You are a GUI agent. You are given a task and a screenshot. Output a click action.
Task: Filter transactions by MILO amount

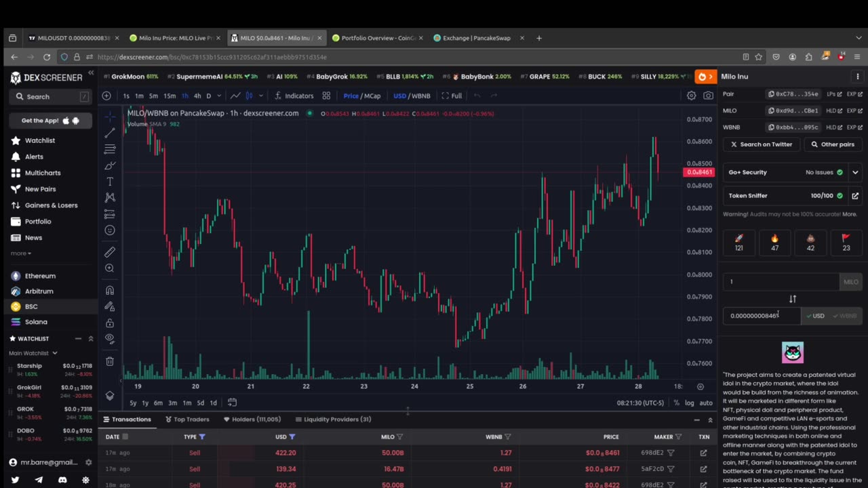400,437
